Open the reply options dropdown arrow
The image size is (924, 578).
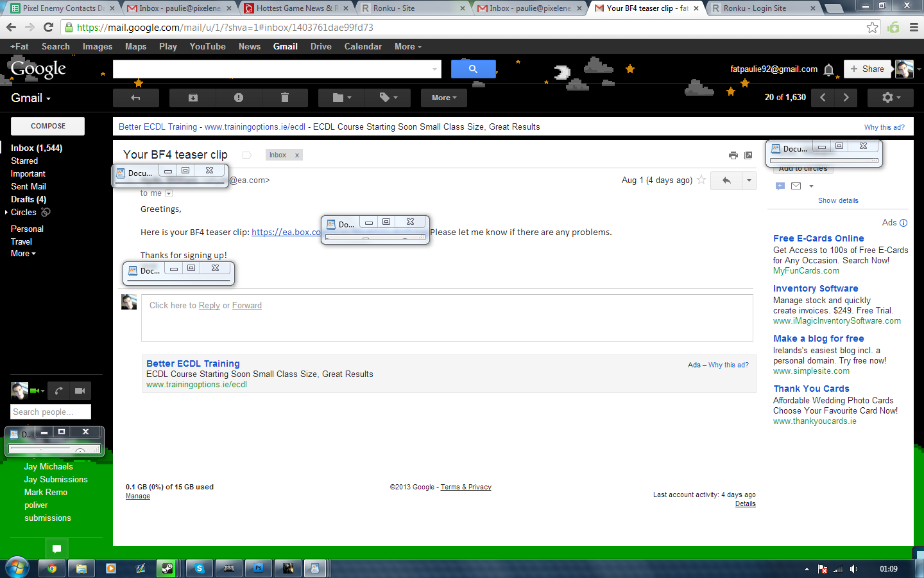coord(749,180)
